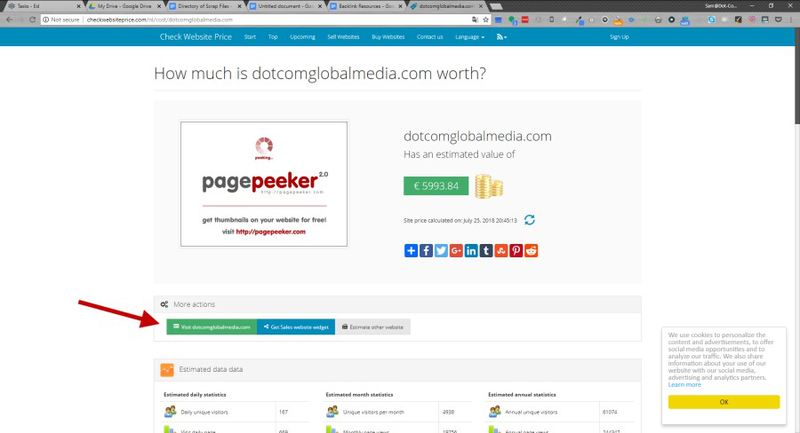
Task: Open the Learn more cookie link
Action: click(685, 385)
